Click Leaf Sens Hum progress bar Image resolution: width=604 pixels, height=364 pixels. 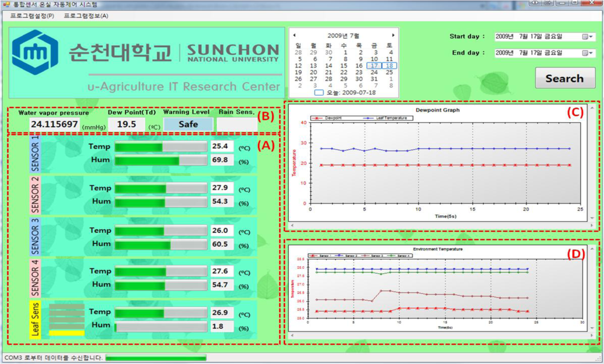(x=161, y=327)
